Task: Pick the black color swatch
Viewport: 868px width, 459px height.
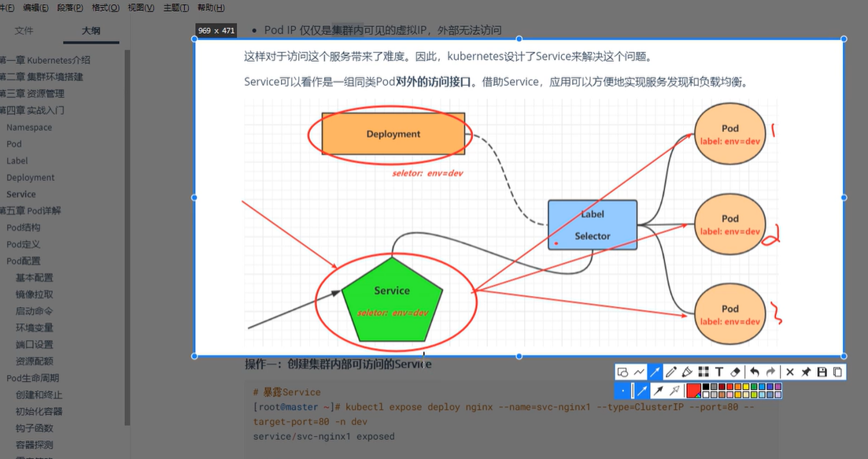Action: click(706, 387)
